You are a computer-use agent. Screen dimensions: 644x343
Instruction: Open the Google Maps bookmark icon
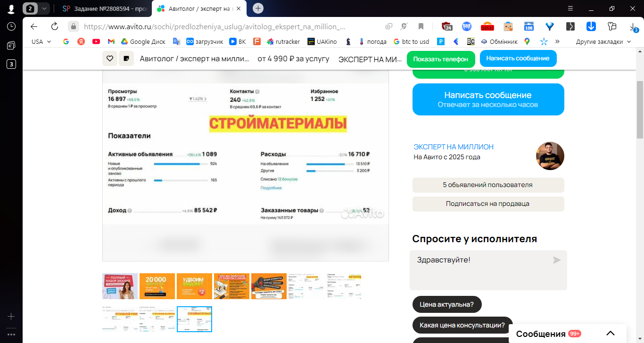527,41
